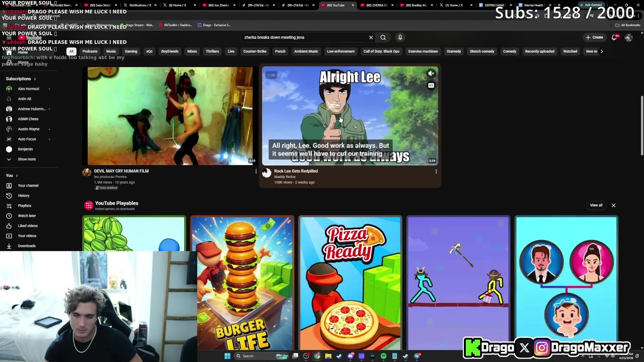Expand the You section chevron
The image size is (644, 362).
17,175
